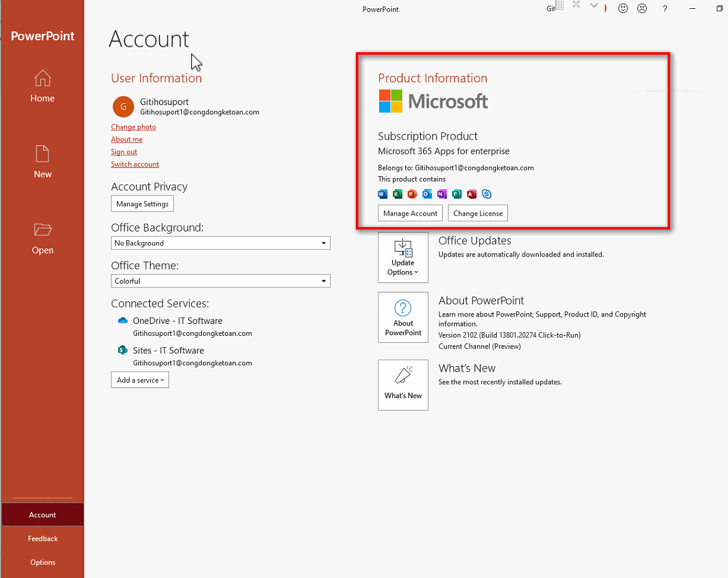Click the Gitihosuport user name text
728x578 pixels.
(164, 102)
